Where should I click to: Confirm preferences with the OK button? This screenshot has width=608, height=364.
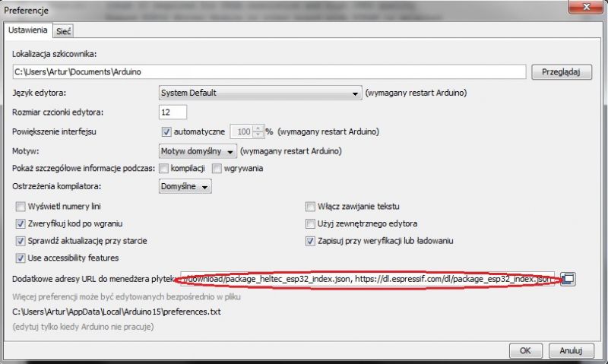point(525,350)
